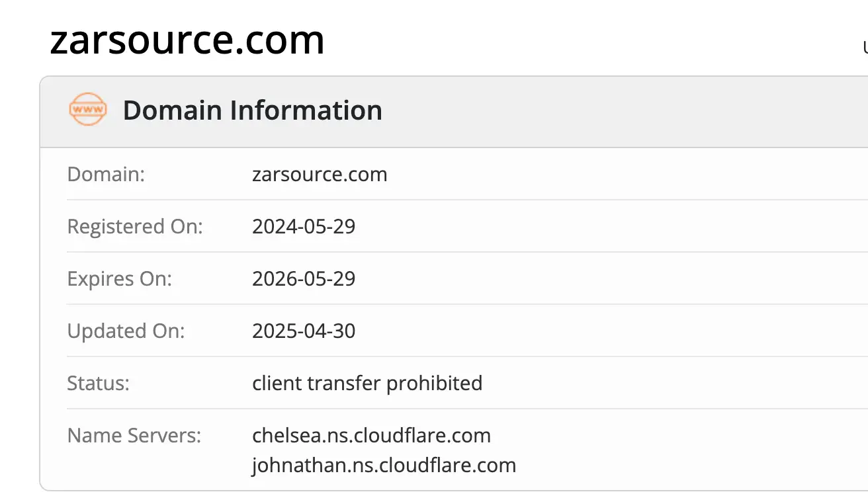Click the partial text element top right
The image size is (868, 492).
click(x=864, y=48)
